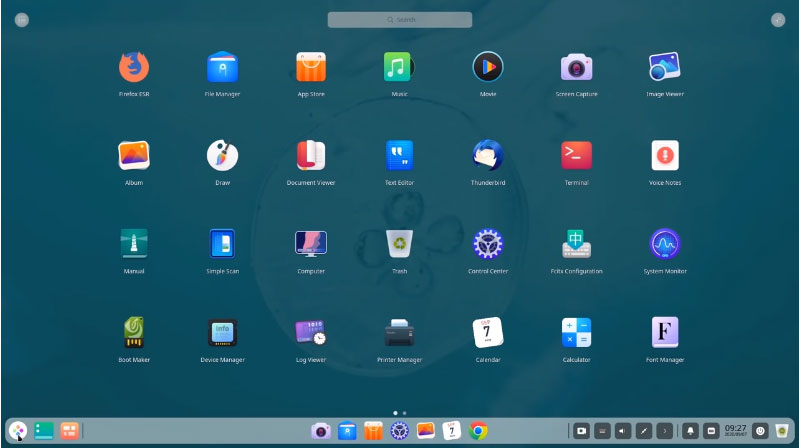The width and height of the screenshot is (799, 448).
Task: Launch Text Editor
Action: click(x=400, y=155)
